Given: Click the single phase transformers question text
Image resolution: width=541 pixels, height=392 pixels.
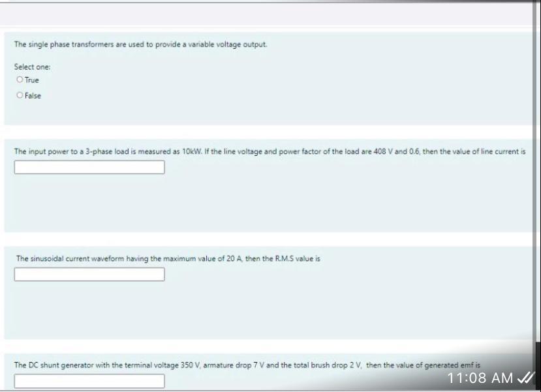Looking at the screenshot, I should pos(140,44).
